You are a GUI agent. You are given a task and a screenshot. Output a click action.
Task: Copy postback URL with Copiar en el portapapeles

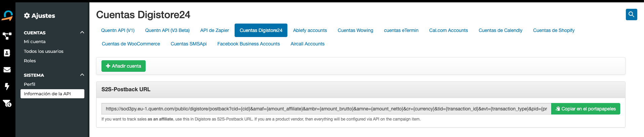[586, 109]
